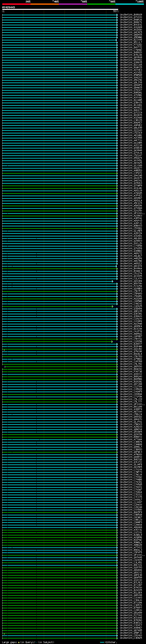
Task: Click the green ~80% identity color segment
Action: pyautogui.click(x=101, y=4)
